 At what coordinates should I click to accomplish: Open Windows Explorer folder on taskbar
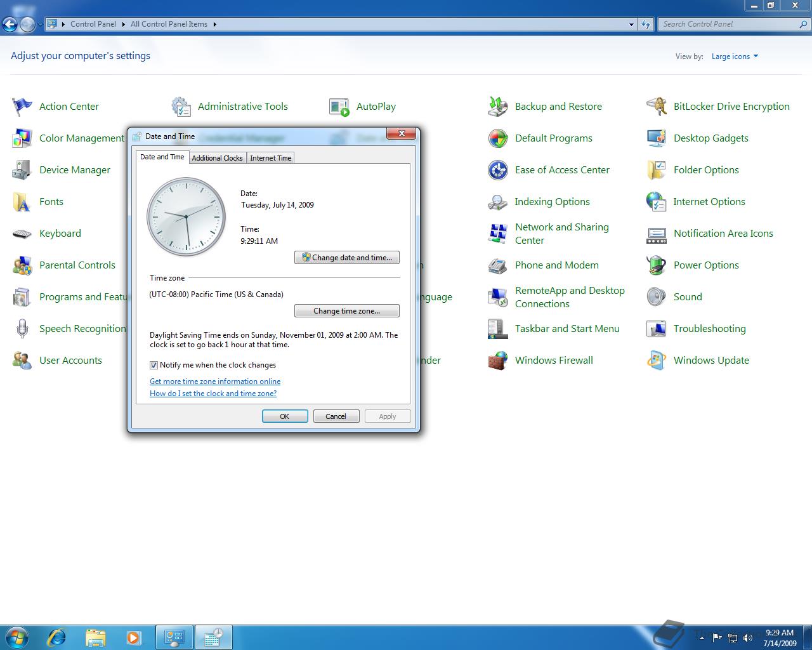tap(95, 637)
